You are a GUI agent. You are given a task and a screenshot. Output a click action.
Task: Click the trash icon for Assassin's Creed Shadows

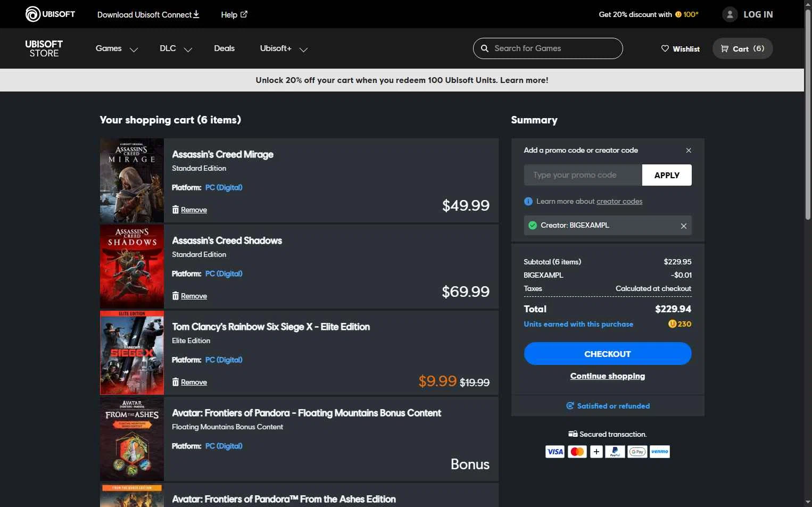[x=175, y=296]
